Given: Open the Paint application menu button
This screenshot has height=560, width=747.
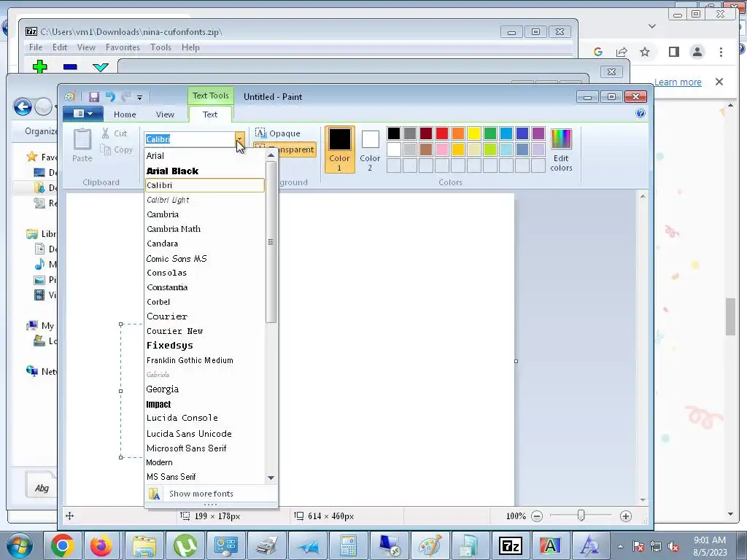Looking at the screenshot, I should [x=83, y=114].
